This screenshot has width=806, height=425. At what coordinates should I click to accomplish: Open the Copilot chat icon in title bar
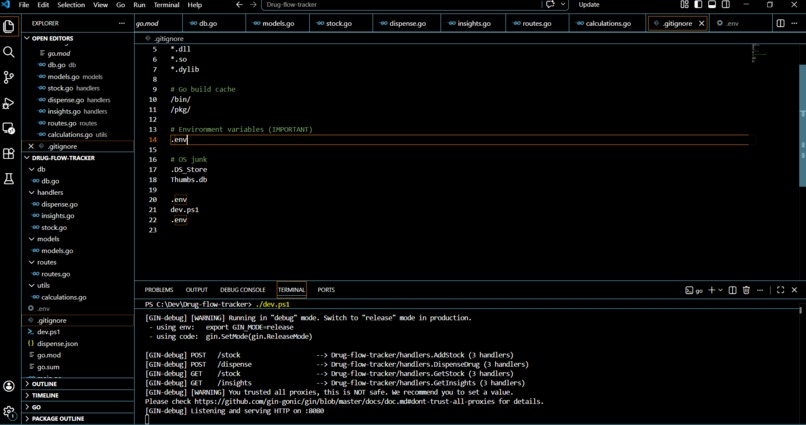(550, 5)
